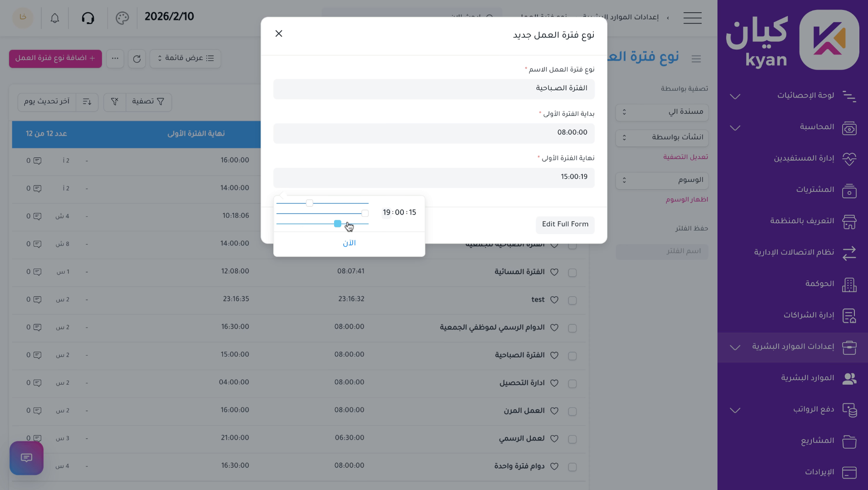This screenshot has width=868, height=490.
Task: Check the box for 'test' row
Action: pos(572,300)
